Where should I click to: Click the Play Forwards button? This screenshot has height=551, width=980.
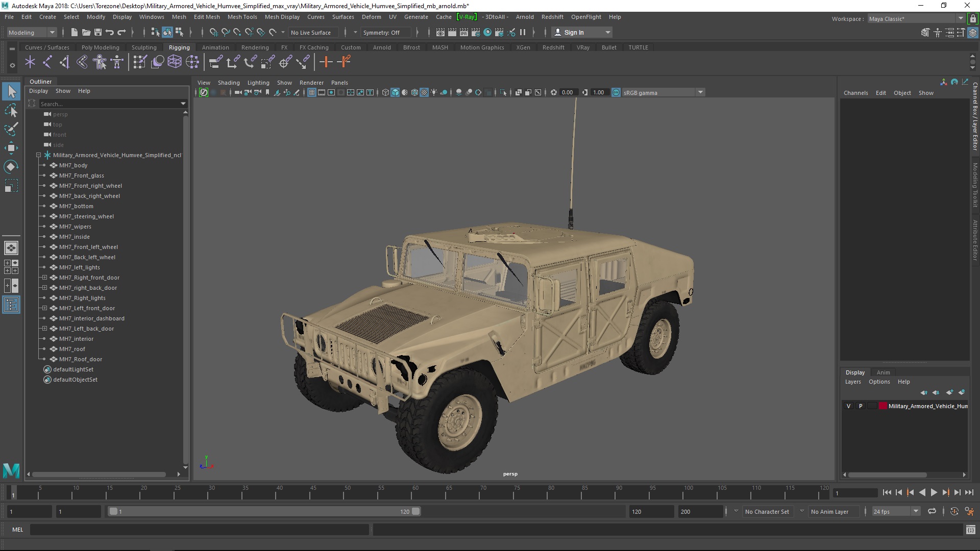coord(934,492)
